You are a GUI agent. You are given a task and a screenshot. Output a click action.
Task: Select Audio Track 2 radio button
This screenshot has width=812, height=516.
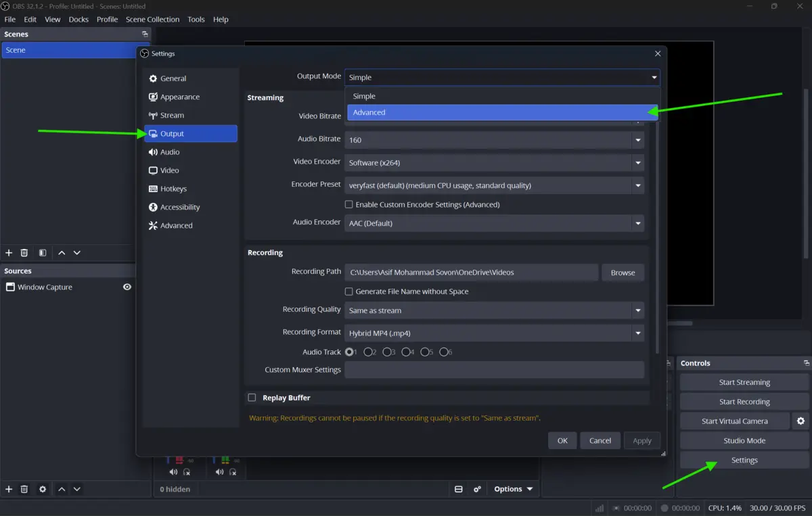coord(368,352)
